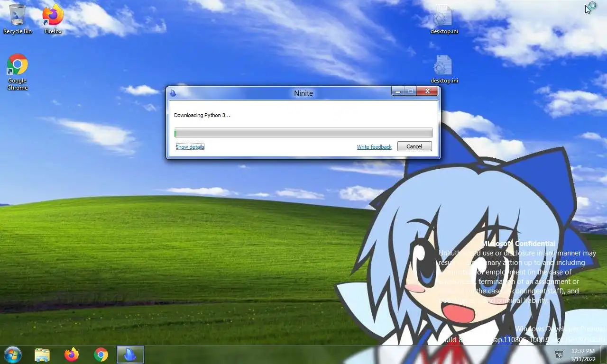Open the Recycle Bin desktop icon
Image resolution: width=607 pixels, height=364 pixels.
coord(18,19)
